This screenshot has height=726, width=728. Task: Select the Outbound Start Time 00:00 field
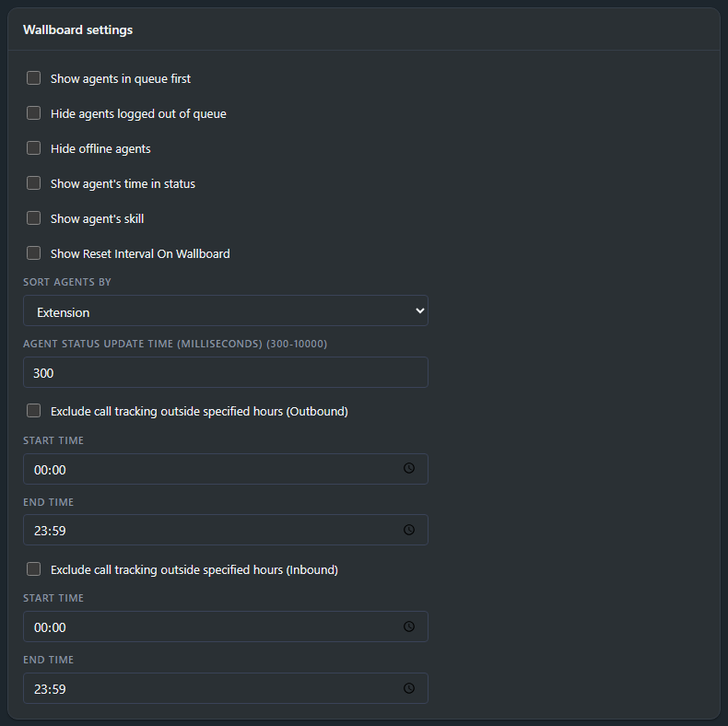click(x=226, y=469)
